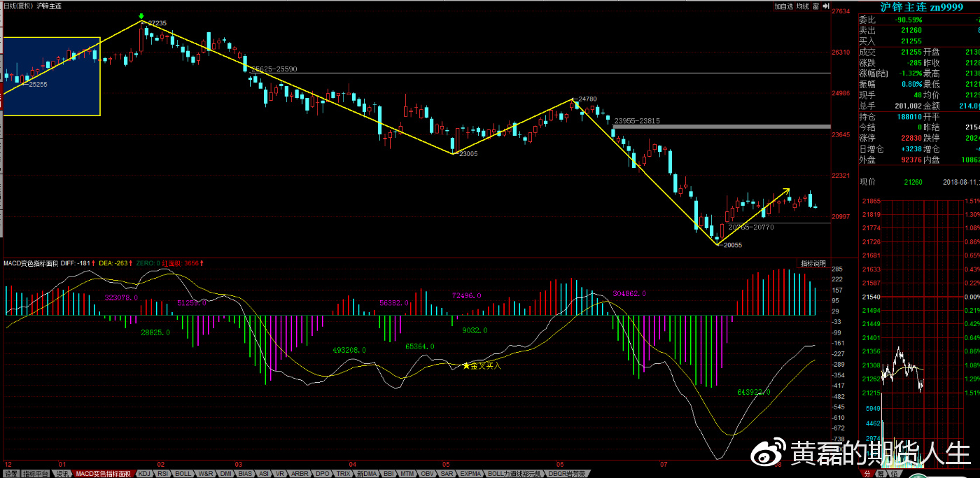This screenshot has height=478, width=980.
Task: Click the 委比 row in quote panel
Action: (919, 20)
